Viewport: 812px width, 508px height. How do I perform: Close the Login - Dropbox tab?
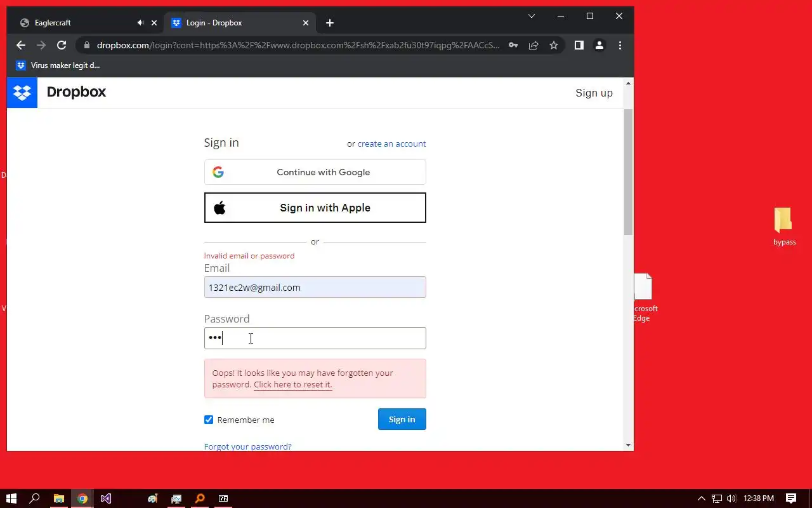pos(306,23)
